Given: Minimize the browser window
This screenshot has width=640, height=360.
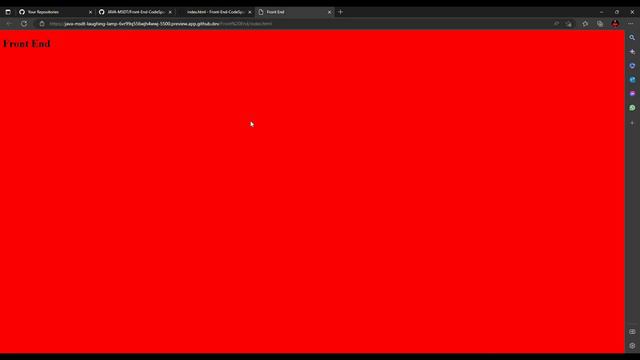Looking at the screenshot, I should point(601,12).
